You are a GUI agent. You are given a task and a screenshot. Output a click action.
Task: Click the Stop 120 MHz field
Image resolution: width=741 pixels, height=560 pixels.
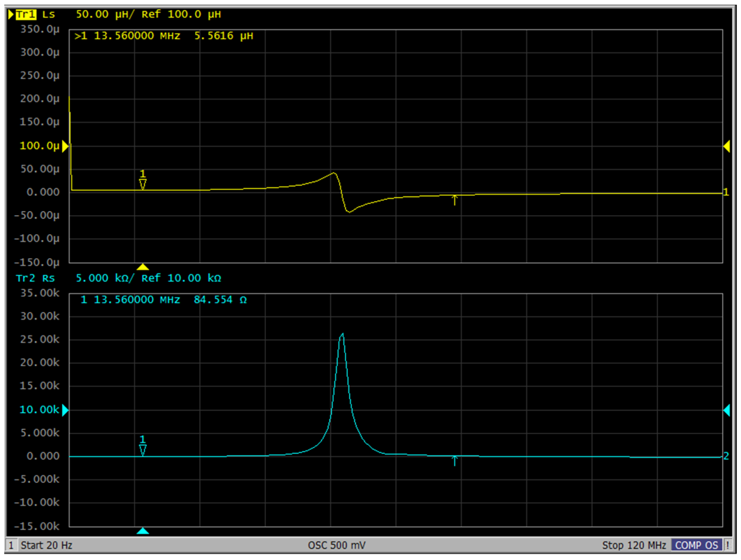(634, 545)
